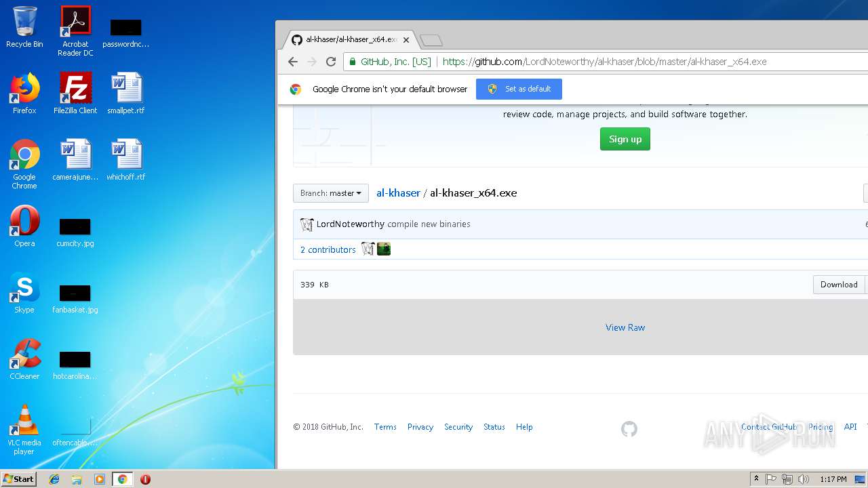This screenshot has height=488, width=868.
Task: Click Chrome taskbar button
Action: click(123, 479)
